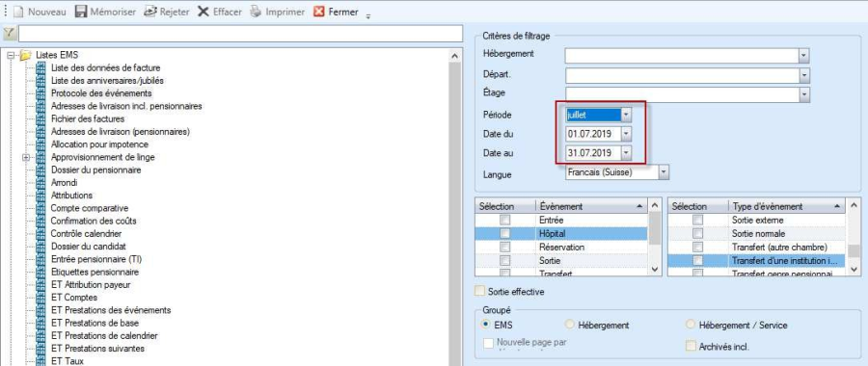Click the report icon beside Attributions
This screenshot has width=868, height=366.
click(x=41, y=196)
